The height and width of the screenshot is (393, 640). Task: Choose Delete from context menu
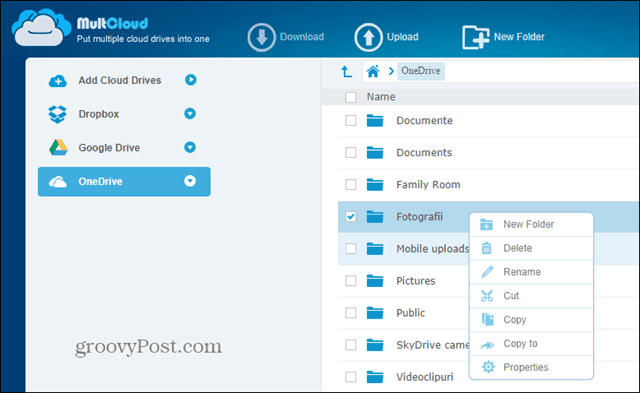[x=531, y=248]
